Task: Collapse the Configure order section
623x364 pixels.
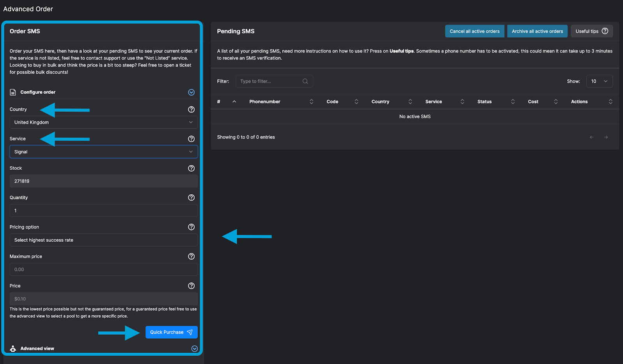Action: (191, 92)
